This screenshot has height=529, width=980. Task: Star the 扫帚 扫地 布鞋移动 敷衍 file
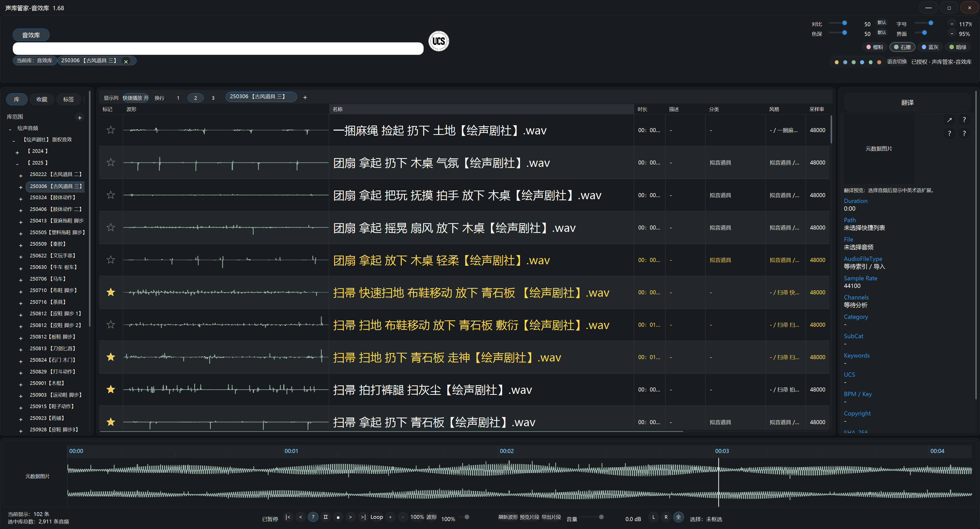[111, 325]
